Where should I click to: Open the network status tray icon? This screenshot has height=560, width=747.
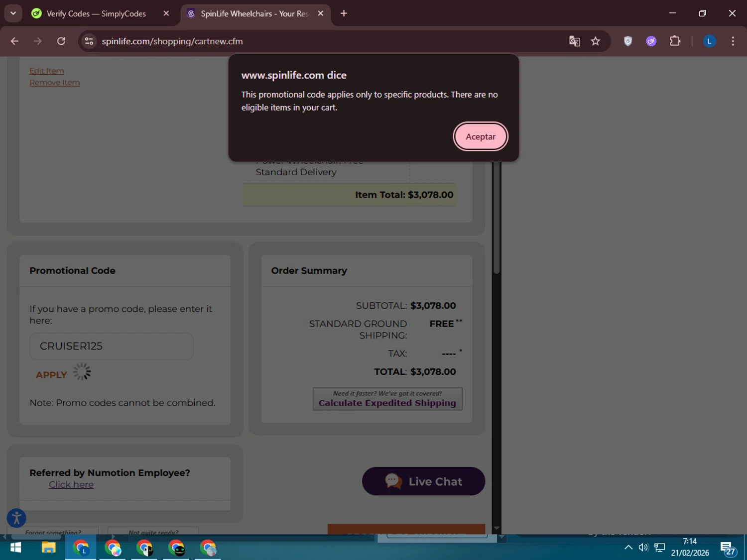(660, 548)
